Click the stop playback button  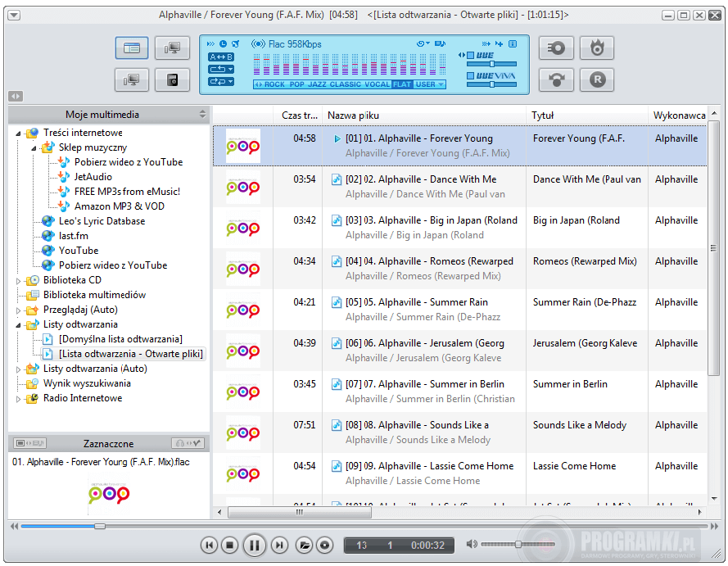point(229,545)
